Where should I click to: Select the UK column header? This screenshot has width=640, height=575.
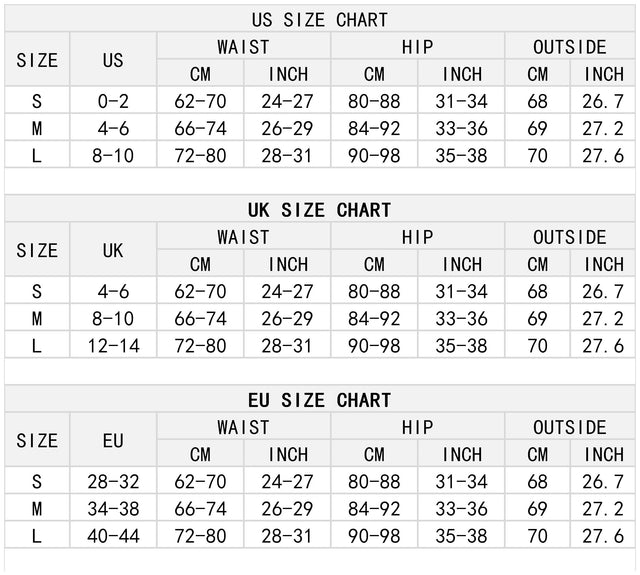[113, 250]
